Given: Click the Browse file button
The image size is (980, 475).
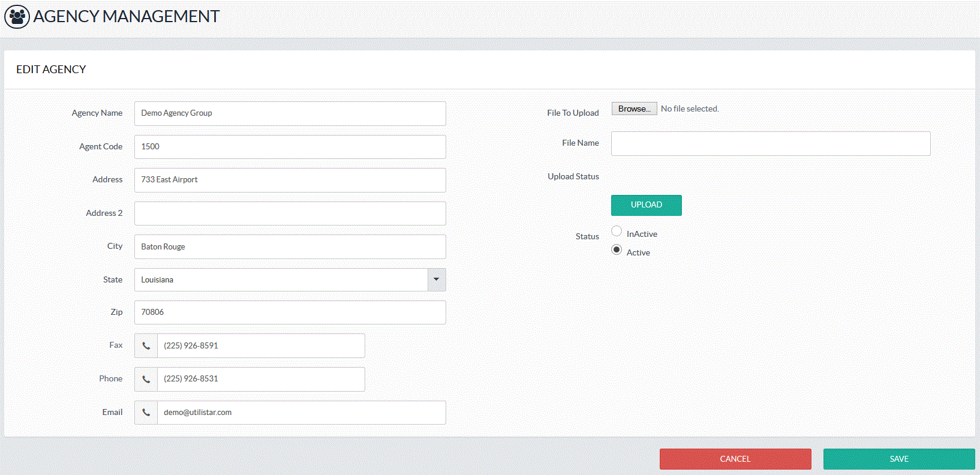Looking at the screenshot, I should (x=635, y=109).
